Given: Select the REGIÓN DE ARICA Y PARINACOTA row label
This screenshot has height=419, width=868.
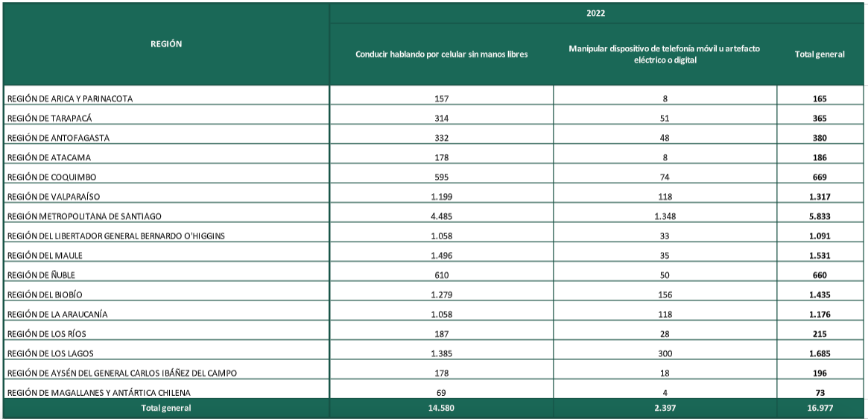Looking at the screenshot, I should pos(70,98).
